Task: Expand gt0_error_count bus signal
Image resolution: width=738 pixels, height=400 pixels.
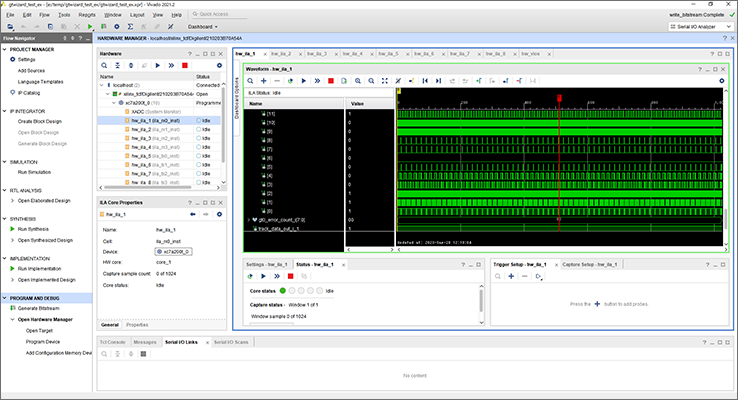Action: click(248, 219)
